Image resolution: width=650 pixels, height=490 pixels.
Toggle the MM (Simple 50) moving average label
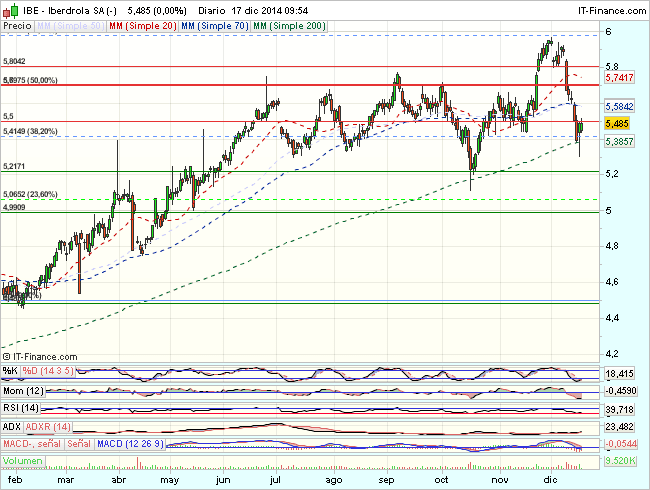click(x=70, y=26)
